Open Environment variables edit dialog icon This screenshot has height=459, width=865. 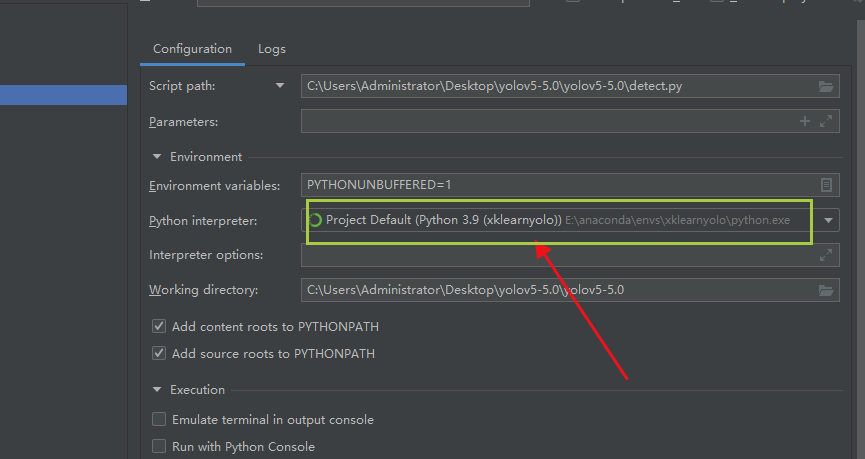[x=826, y=185]
